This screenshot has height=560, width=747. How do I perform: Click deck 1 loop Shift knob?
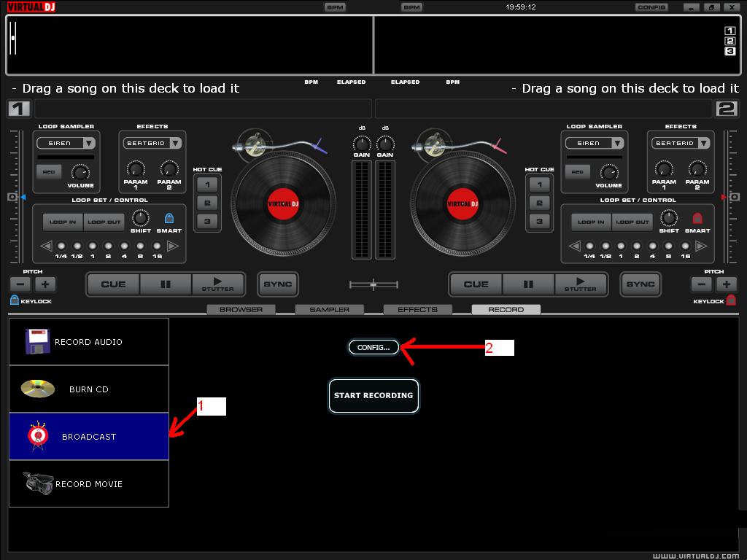point(141,218)
